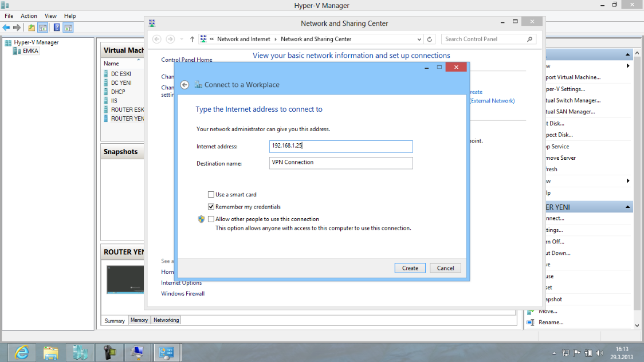This screenshot has height=362, width=644.
Task: Select Hyper-V Manager root node
Action: click(36, 42)
